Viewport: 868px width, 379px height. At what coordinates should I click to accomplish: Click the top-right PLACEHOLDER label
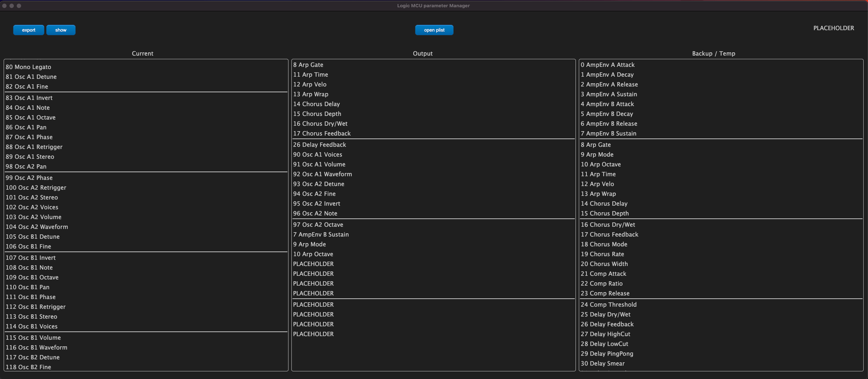click(x=833, y=28)
